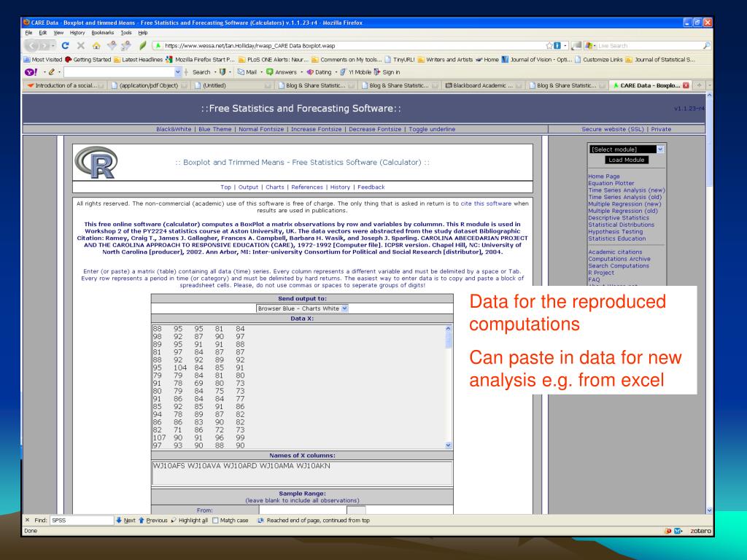Screen dimensions: 747x560
Task: Switch to the (application/pdf Object) tab
Action: [x=149, y=86]
